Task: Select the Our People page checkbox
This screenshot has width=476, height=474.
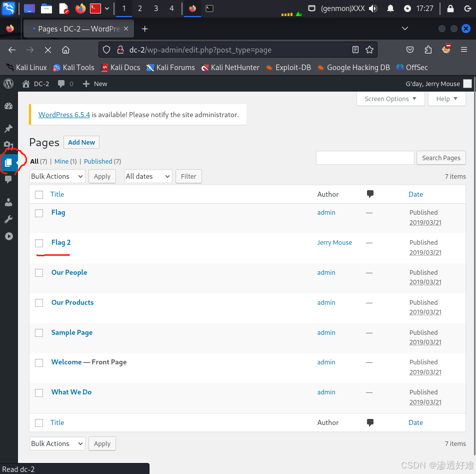Action: [39, 273]
